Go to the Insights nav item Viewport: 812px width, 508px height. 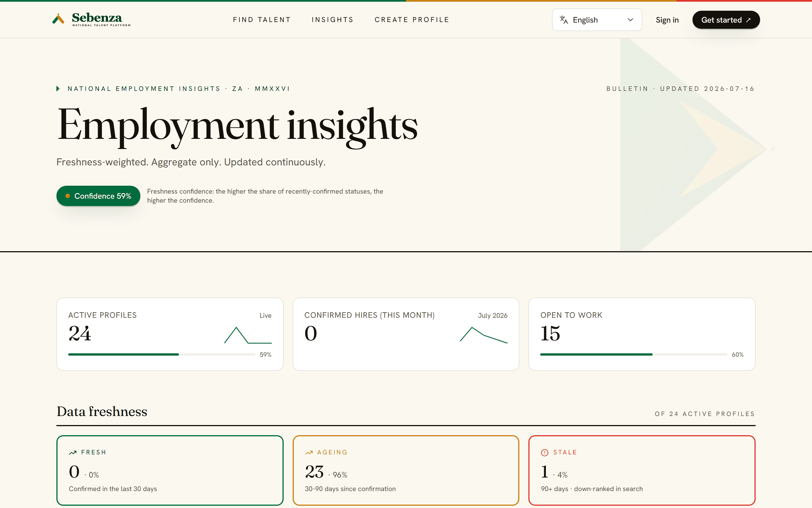click(x=332, y=20)
